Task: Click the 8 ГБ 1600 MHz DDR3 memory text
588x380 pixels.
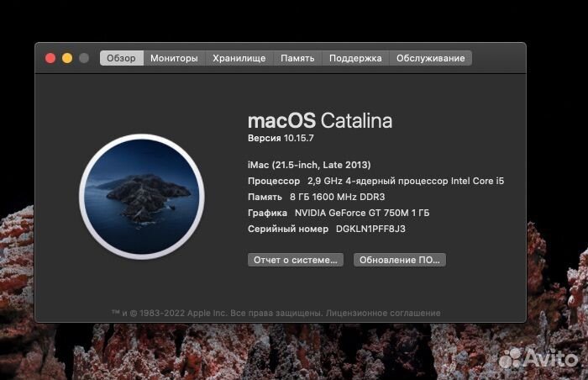Action: (338, 197)
